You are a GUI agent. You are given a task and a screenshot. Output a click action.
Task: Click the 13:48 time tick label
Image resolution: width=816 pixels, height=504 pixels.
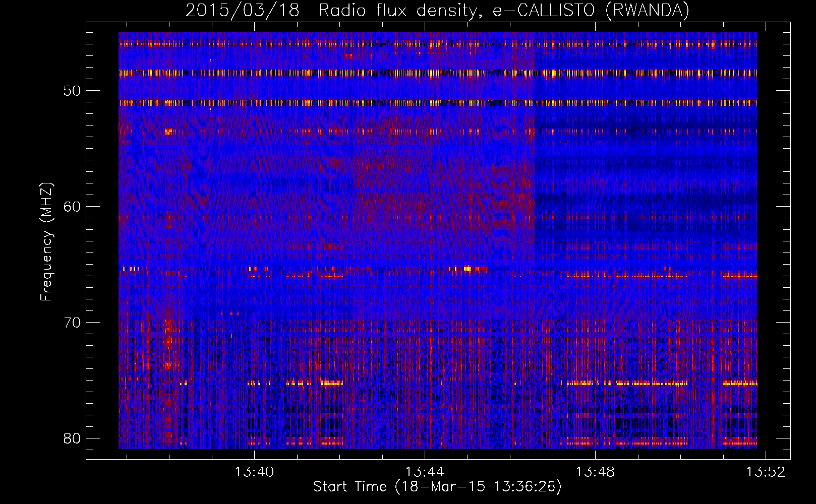(x=595, y=472)
